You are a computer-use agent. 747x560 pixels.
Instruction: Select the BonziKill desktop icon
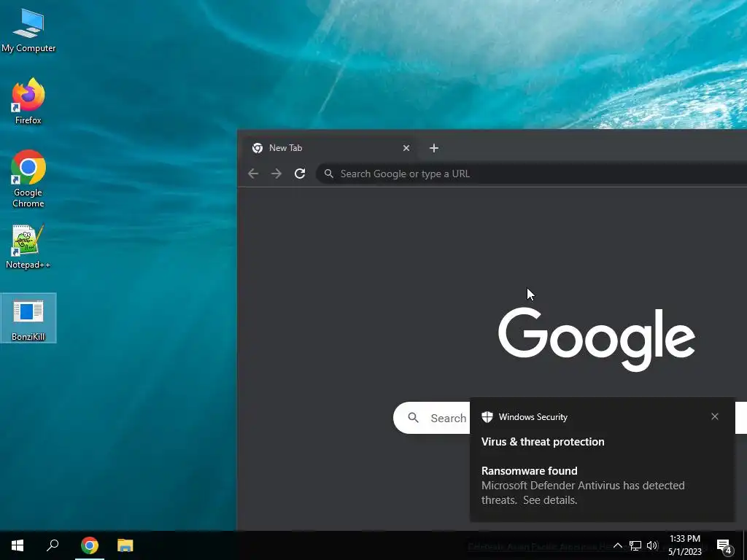[28, 318]
